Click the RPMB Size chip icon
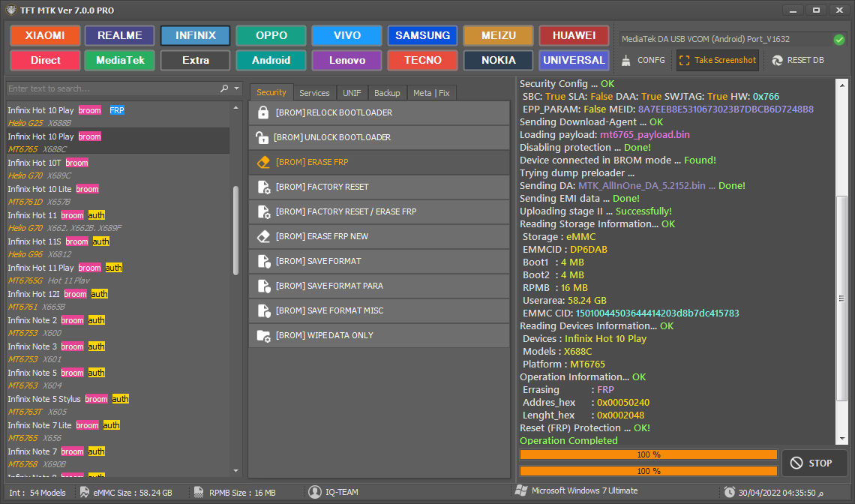 199,492
